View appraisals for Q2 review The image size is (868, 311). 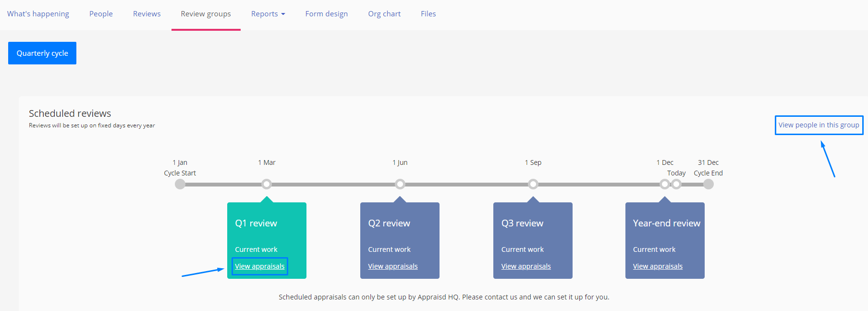coord(392,266)
